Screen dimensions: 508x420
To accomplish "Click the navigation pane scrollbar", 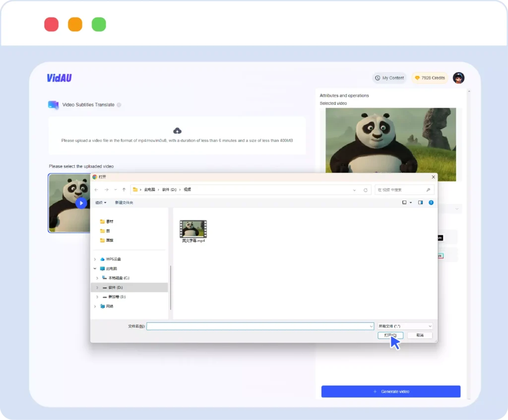I will tap(171, 287).
